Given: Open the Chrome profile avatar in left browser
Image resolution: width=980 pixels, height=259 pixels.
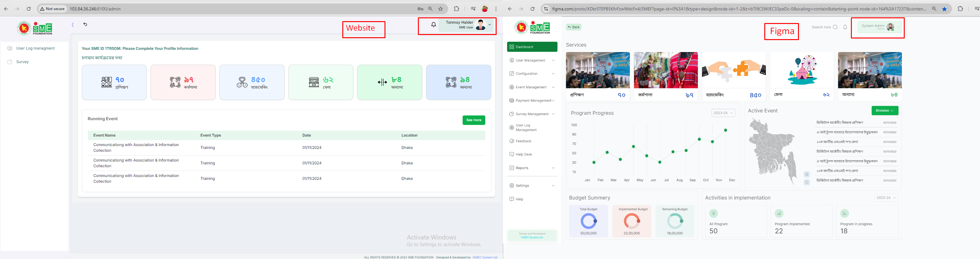Looking at the screenshot, I should (485, 9).
